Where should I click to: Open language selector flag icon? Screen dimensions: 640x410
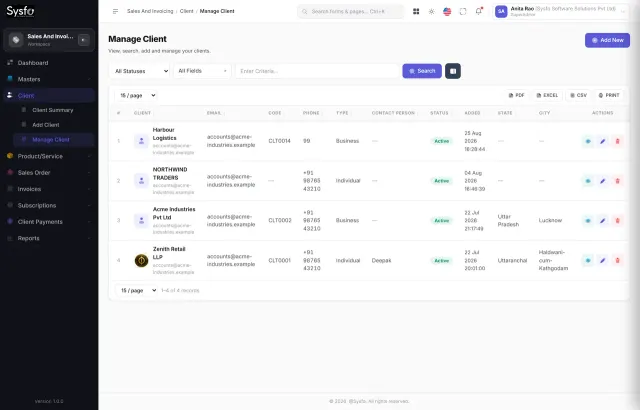[447, 11]
